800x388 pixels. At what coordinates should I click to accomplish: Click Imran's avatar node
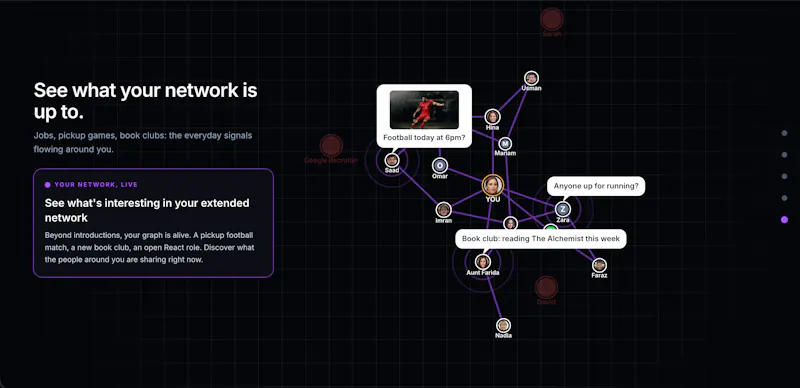coord(443,210)
